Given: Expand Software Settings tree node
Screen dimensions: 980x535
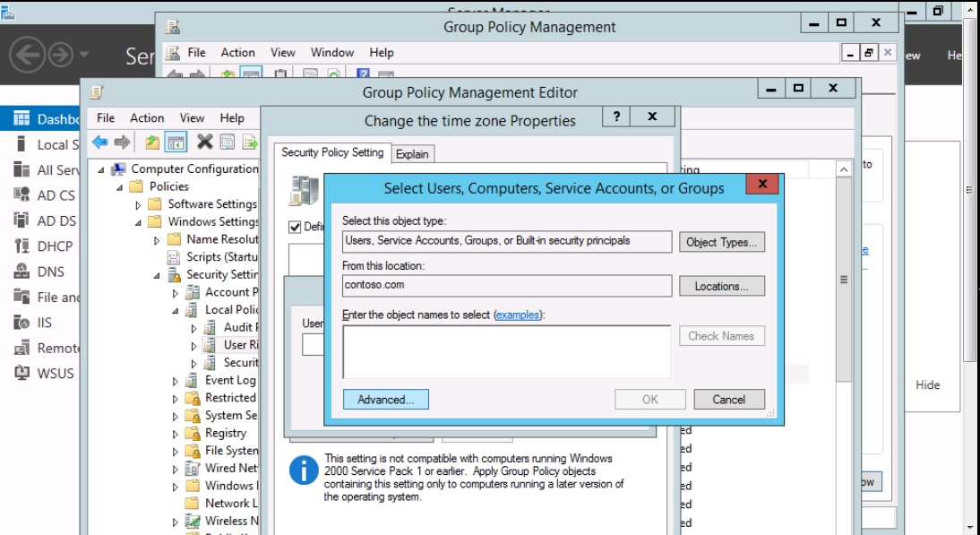Looking at the screenshot, I should tap(138, 205).
